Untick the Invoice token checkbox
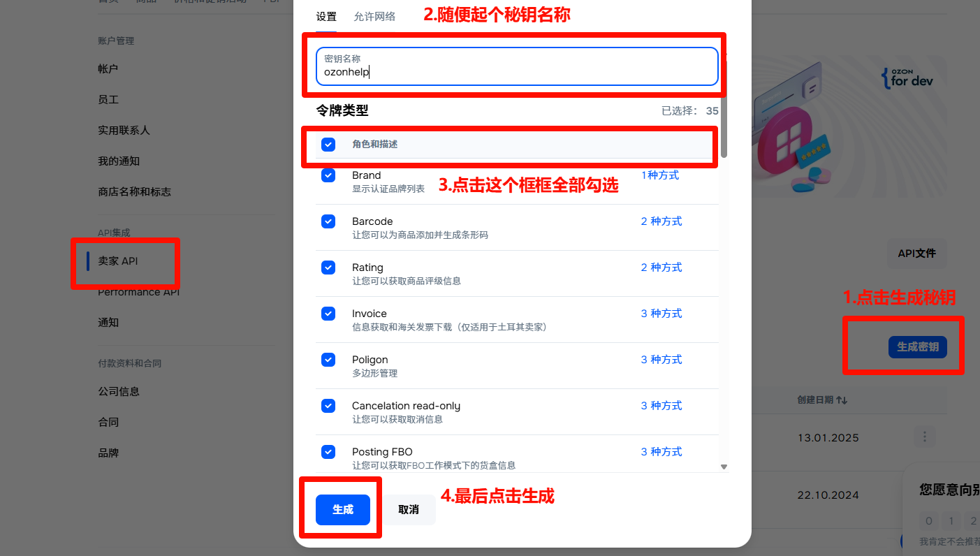The image size is (980, 556). (x=328, y=314)
